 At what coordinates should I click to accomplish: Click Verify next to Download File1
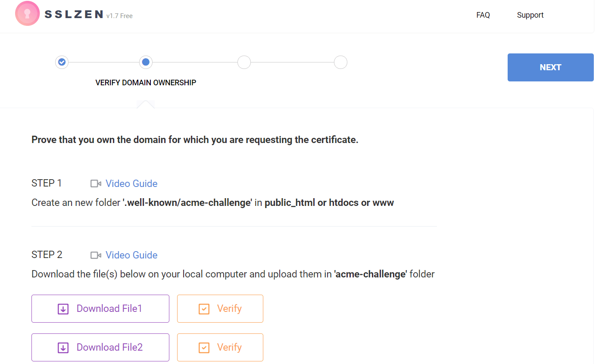point(220,308)
